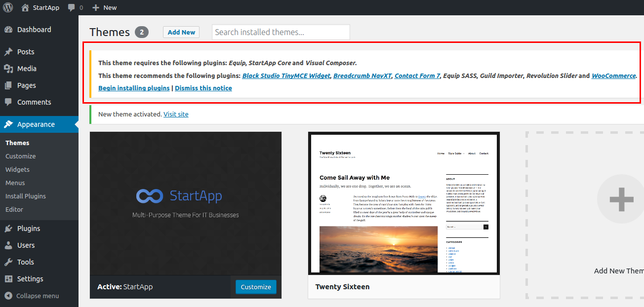Click the Pages icon in sidebar
The height and width of the screenshot is (307, 644).
click(x=8, y=85)
